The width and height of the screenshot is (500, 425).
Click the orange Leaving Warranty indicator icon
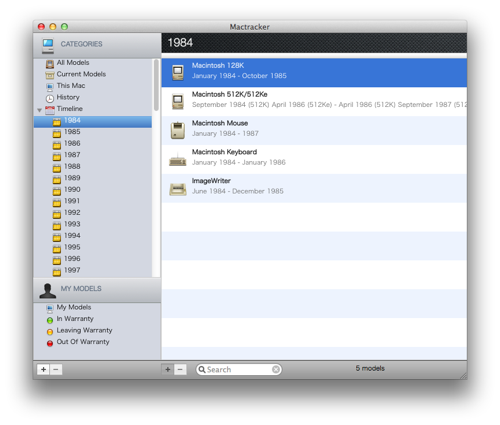click(x=50, y=332)
